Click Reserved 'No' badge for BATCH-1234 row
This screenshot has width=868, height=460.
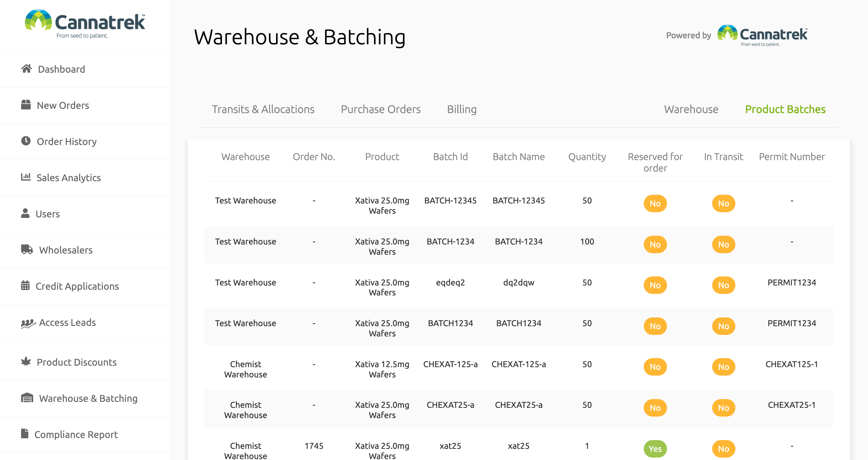tap(655, 244)
